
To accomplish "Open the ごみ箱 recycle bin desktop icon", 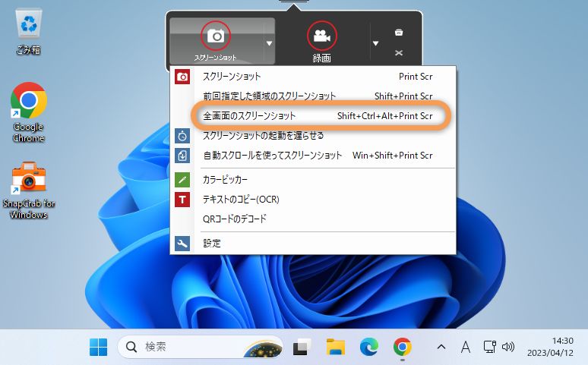I will pyautogui.click(x=29, y=32).
